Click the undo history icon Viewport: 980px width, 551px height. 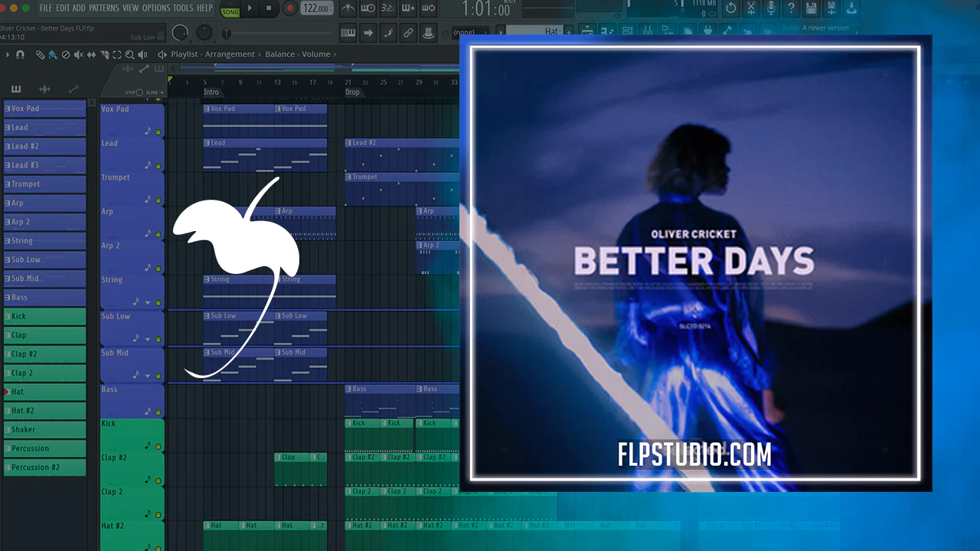point(731,8)
